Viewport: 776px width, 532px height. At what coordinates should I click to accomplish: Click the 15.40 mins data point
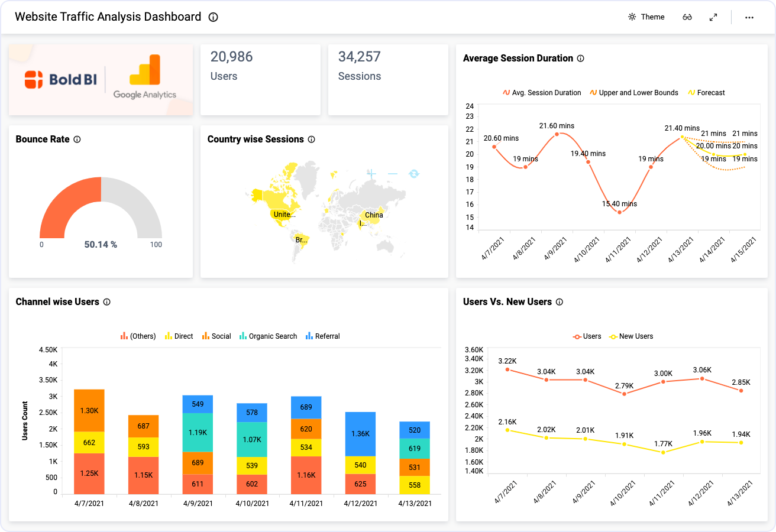pos(619,212)
